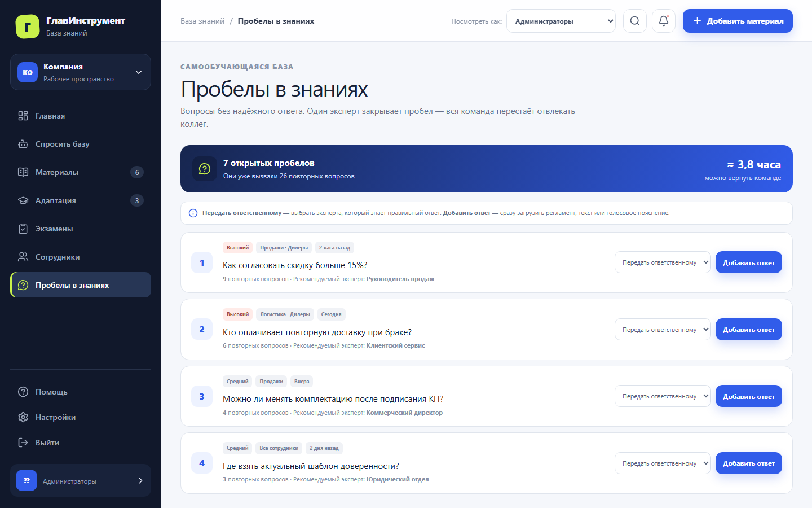
Task: Open assignee dropdown for the повторную доставку question
Action: (663, 330)
